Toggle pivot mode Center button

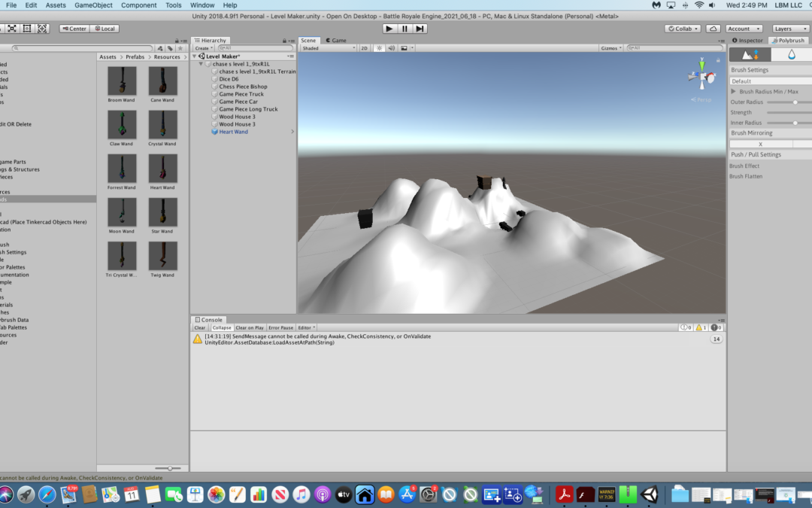[74, 29]
